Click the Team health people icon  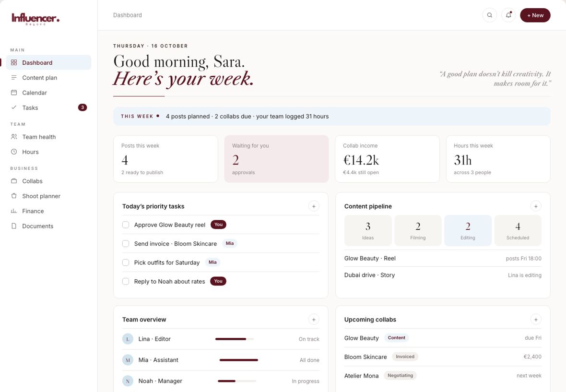(x=14, y=137)
